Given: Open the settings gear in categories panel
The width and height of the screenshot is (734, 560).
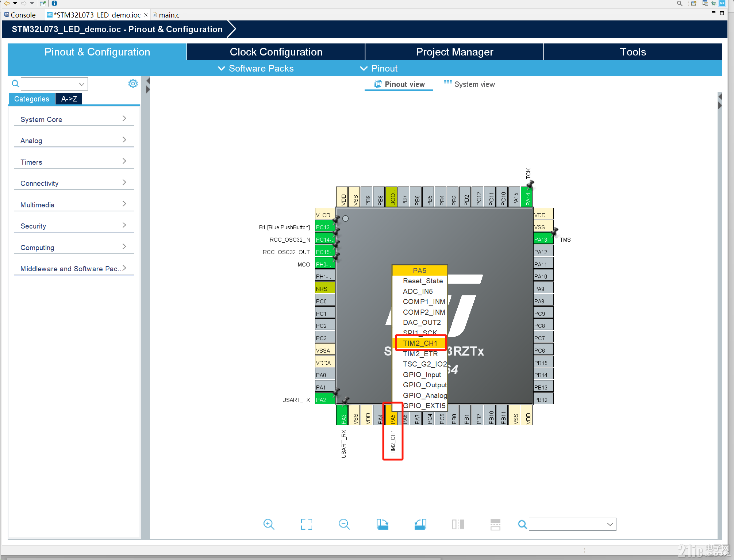Looking at the screenshot, I should click(x=133, y=84).
